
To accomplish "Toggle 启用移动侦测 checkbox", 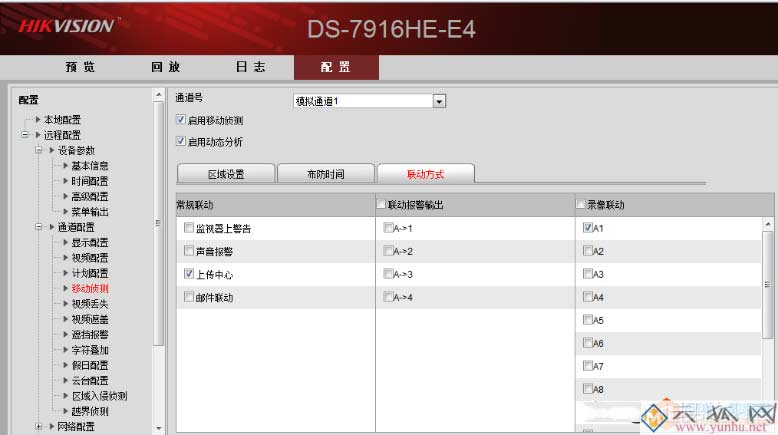I will pyautogui.click(x=181, y=120).
